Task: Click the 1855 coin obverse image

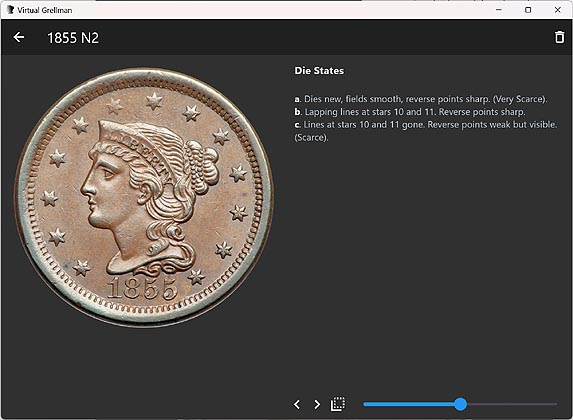Action: point(144,197)
